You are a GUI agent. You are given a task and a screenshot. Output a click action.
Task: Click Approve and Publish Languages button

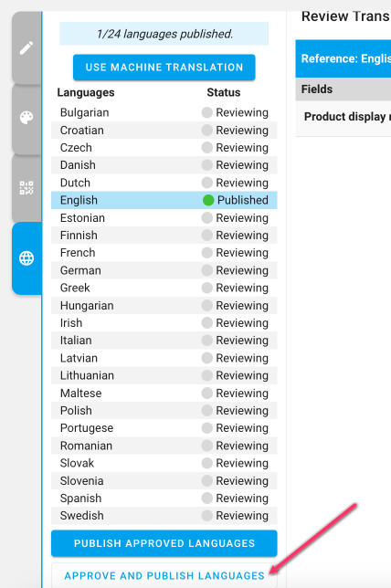click(164, 575)
